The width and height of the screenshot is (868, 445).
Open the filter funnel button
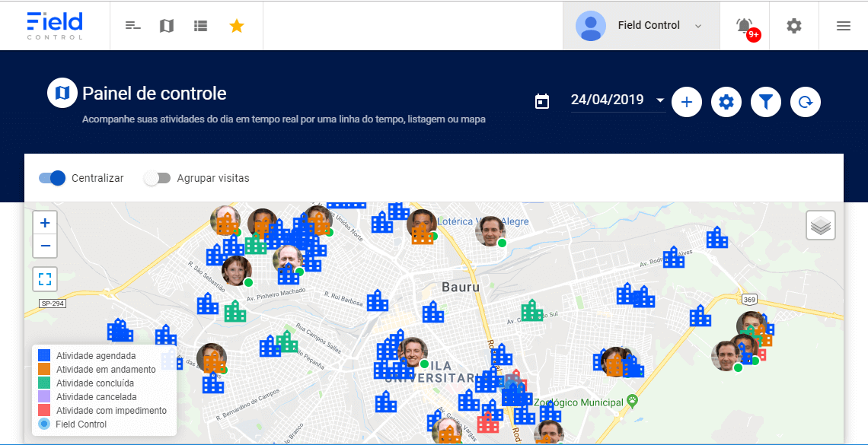[766, 102]
